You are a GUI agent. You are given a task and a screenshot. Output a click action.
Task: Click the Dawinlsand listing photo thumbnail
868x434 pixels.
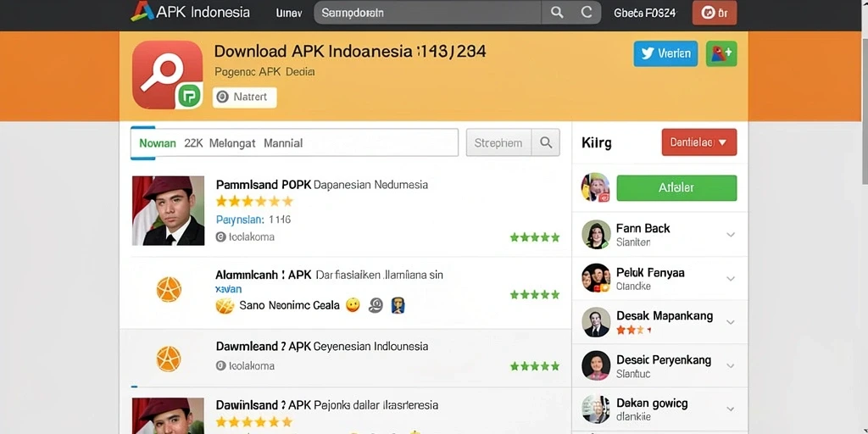click(x=169, y=415)
